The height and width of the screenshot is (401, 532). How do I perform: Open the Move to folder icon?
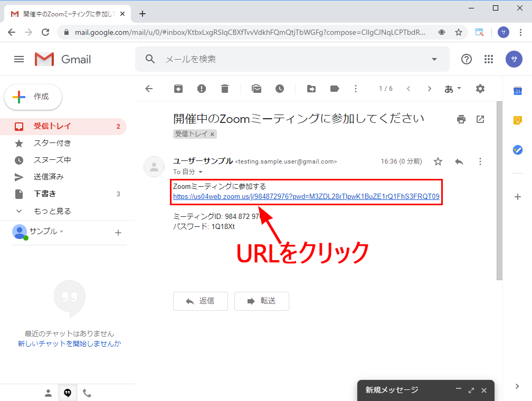pyautogui.click(x=311, y=89)
